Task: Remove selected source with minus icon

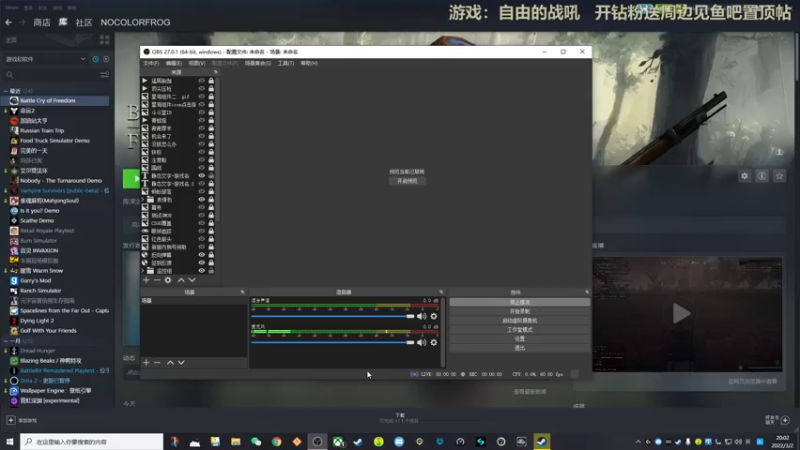Action: click(x=157, y=280)
